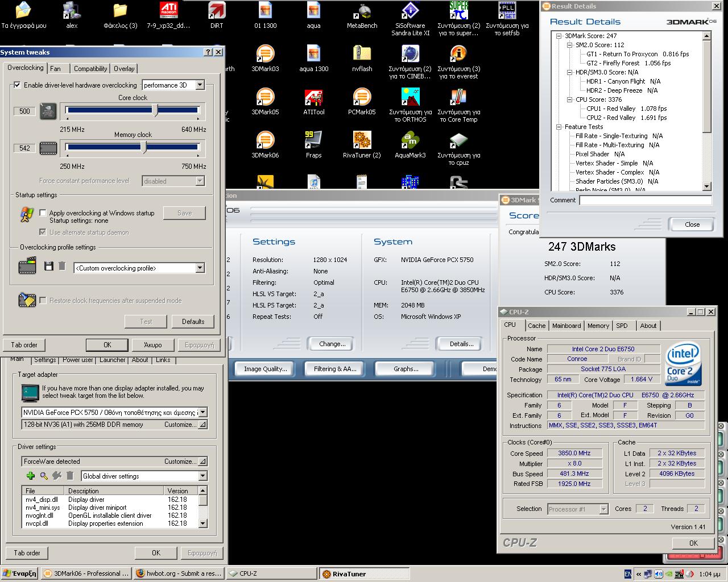Switch to the Compatibility tab

[90, 69]
